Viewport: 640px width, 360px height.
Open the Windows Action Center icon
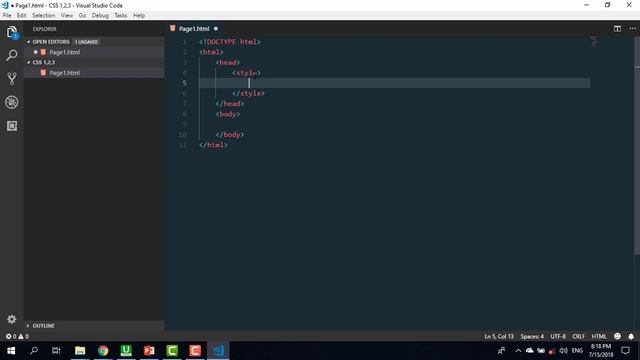pyautogui.click(x=625, y=351)
